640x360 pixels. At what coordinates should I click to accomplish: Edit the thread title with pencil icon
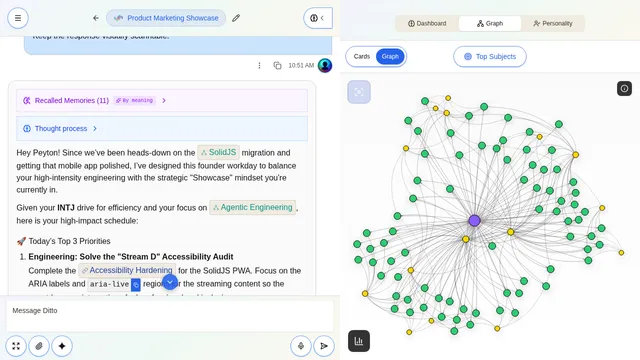point(236,18)
